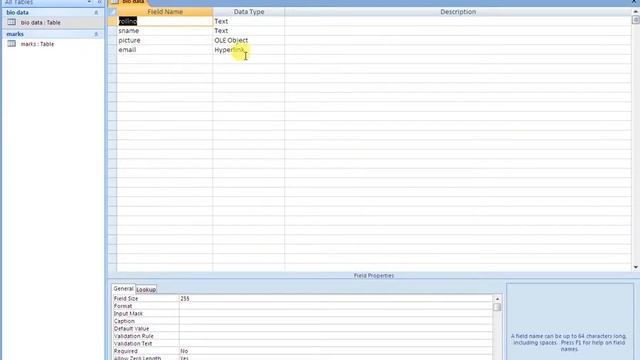The width and height of the screenshot is (640, 360).
Task: Click the Hyperlink data type cell
Action: coord(248,50)
